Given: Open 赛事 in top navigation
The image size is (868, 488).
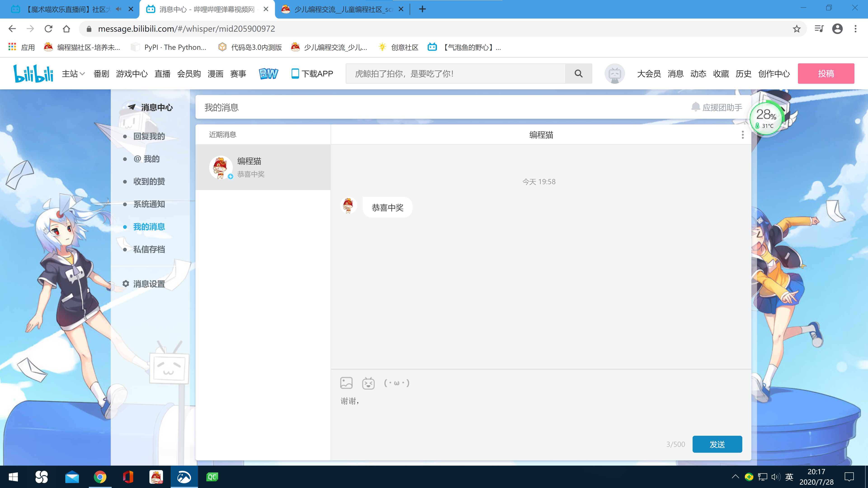Looking at the screenshot, I should click(238, 74).
